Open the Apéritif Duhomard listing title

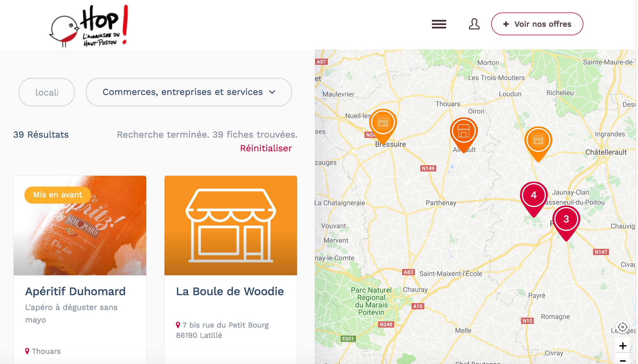[75, 291]
